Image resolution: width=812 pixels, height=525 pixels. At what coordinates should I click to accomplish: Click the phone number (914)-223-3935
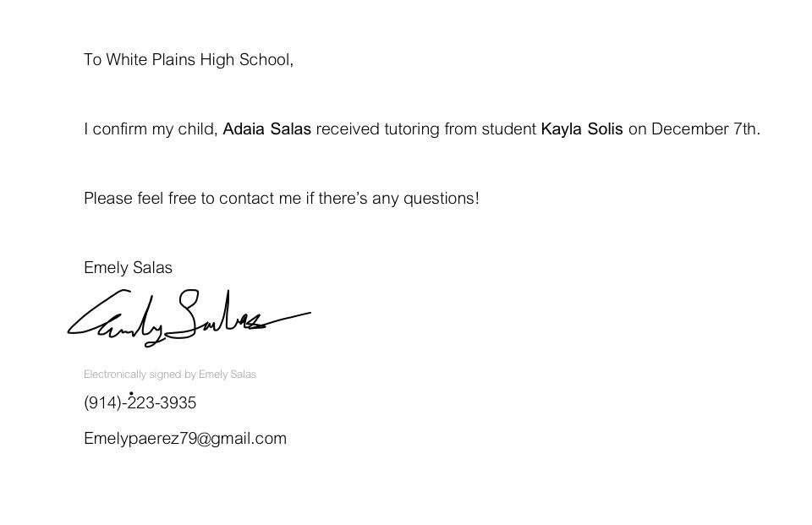140,402
